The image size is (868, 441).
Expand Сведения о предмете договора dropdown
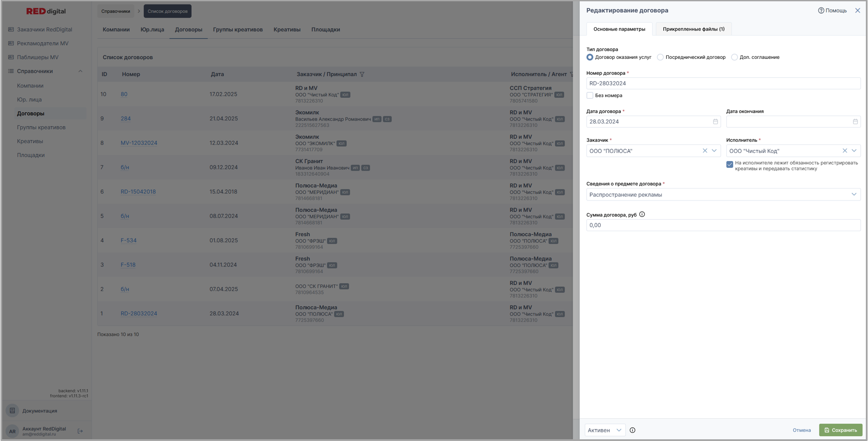[x=853, y=195]
